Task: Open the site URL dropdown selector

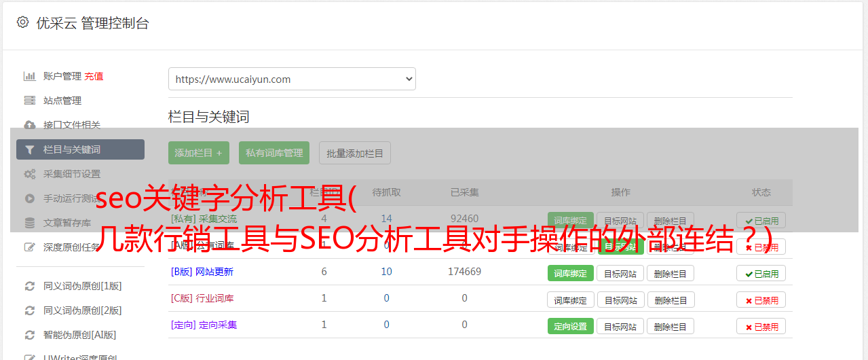Action: click(x=292, y=79)
